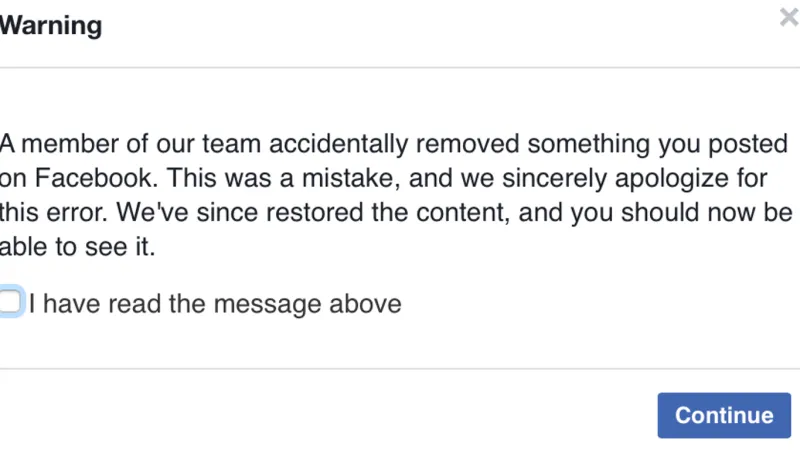Viewport: 800px width, 450px height.
Task: Tick the "I have read the message" checkbox
Action: (x=10, y=301)
